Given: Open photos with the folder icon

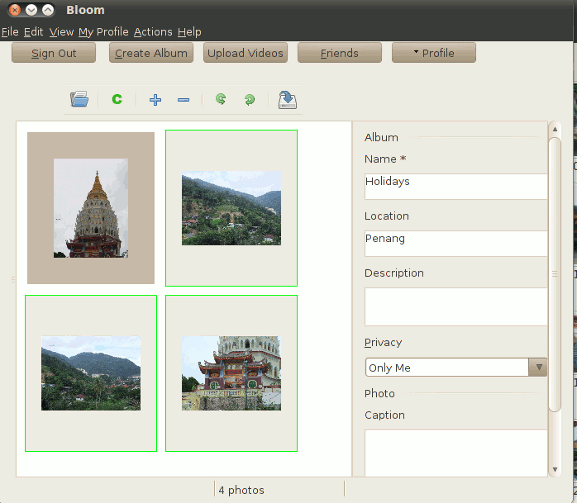Looking at the screenshot, I should pos(79,99).
